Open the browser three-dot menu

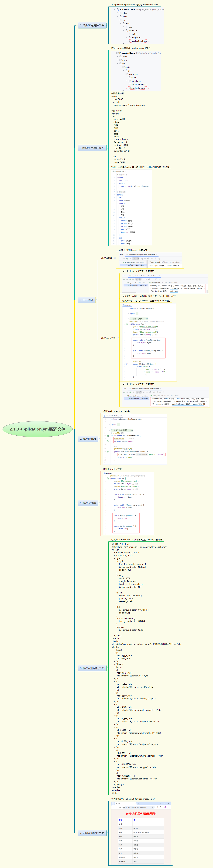169,807
